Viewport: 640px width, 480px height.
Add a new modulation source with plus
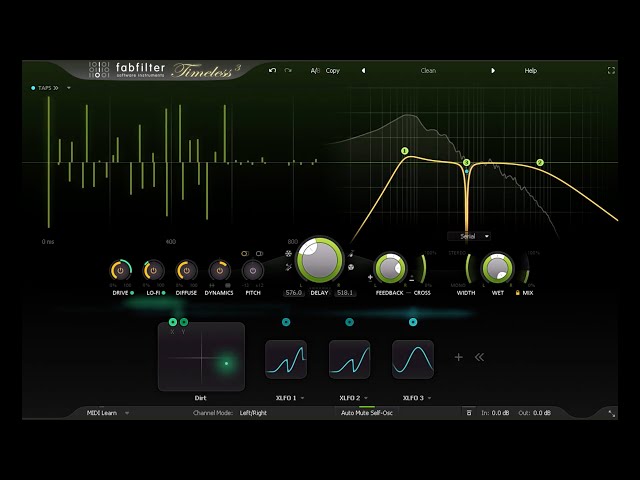pos(458,357)
